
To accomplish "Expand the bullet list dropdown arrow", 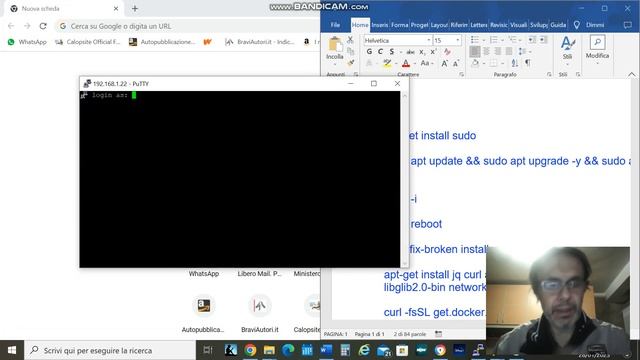I will (484, 40).
